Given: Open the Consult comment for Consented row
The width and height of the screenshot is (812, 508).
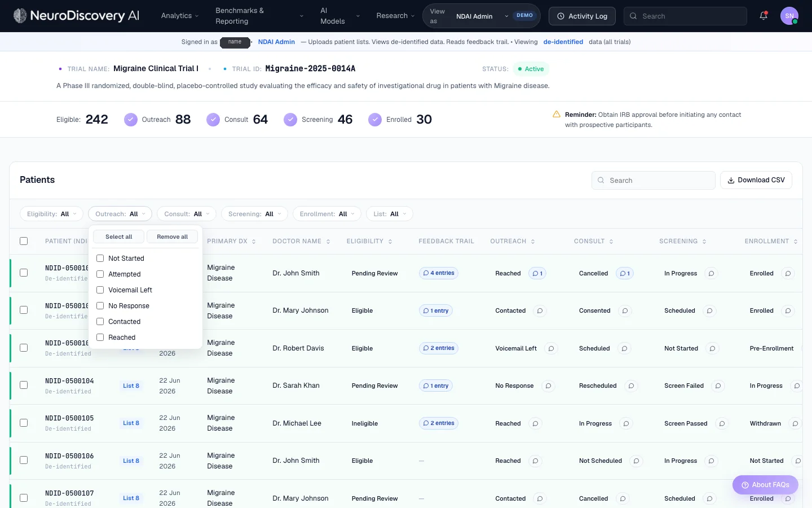Looking at the screenshot, I should click(625, 311).
